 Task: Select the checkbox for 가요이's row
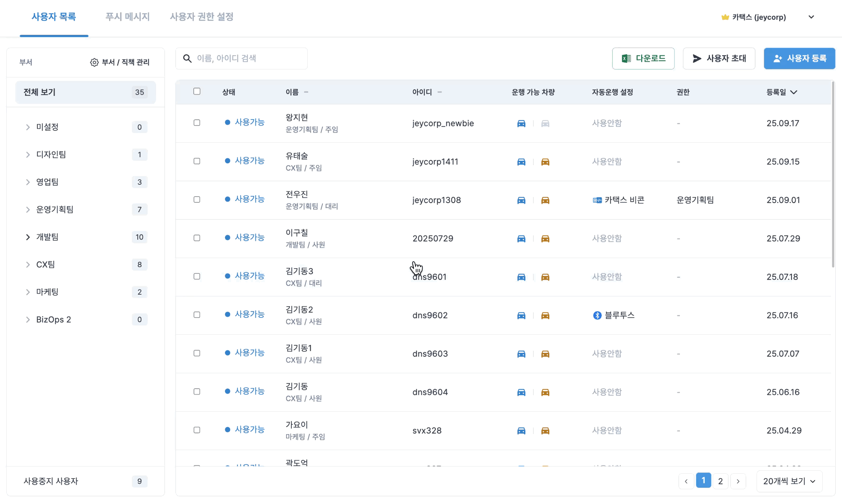(197, 430)
